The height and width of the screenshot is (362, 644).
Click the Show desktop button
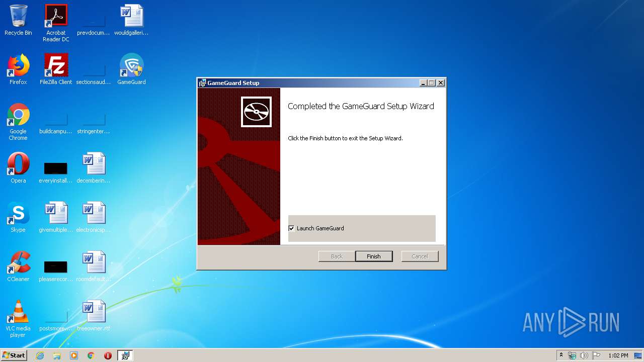638,355
